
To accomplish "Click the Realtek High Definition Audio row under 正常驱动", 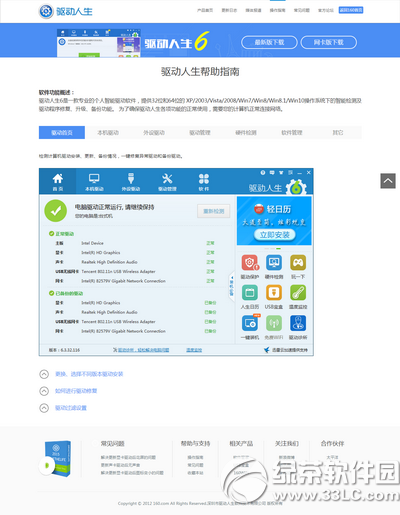I will click(x=135, y=262).
